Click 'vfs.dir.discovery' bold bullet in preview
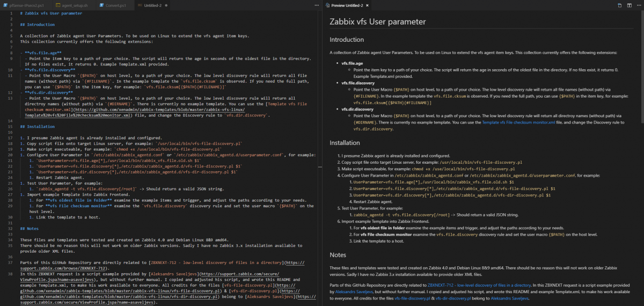 [357, 109]
